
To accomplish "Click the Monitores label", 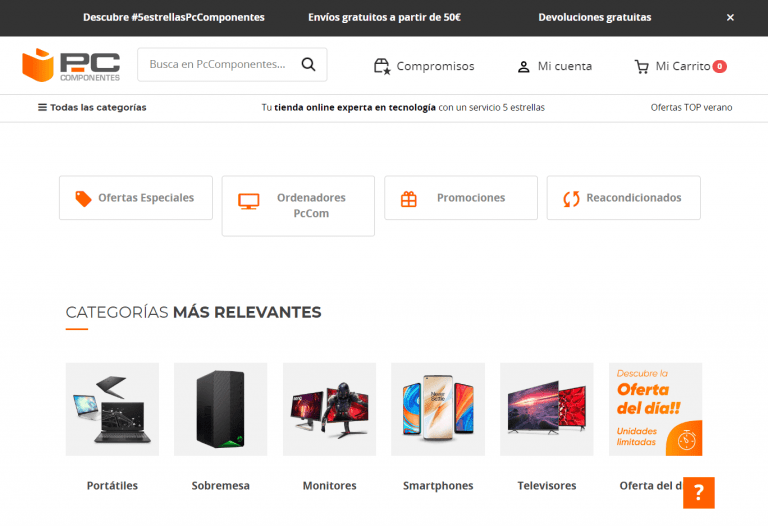I will pyautogui.click(x=329, y=486).
